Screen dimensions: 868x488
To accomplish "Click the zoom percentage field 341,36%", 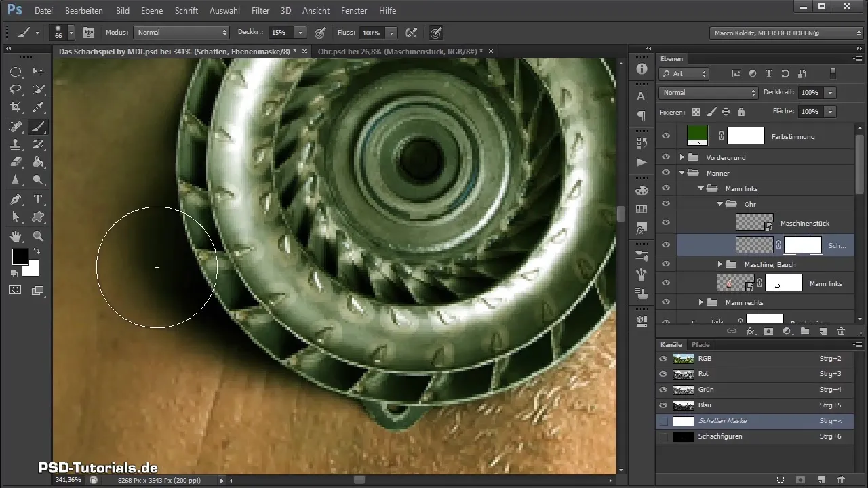I will (68, 480).
